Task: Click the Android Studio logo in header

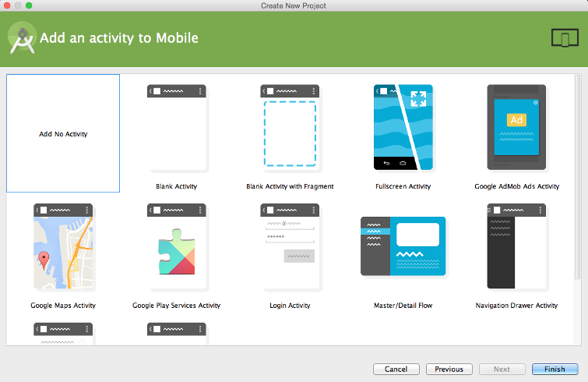Action: pyautogui.click(x=22, y=38)
